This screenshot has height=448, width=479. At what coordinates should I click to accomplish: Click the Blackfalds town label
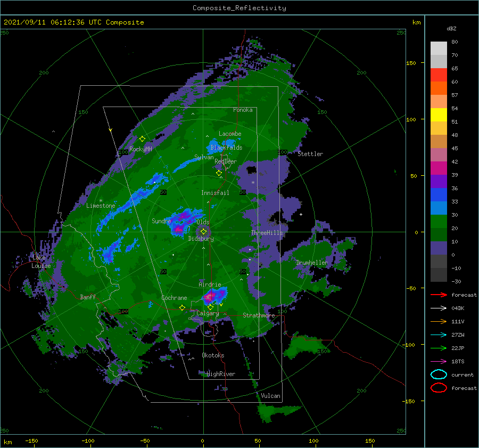click(x=226, y=148)
